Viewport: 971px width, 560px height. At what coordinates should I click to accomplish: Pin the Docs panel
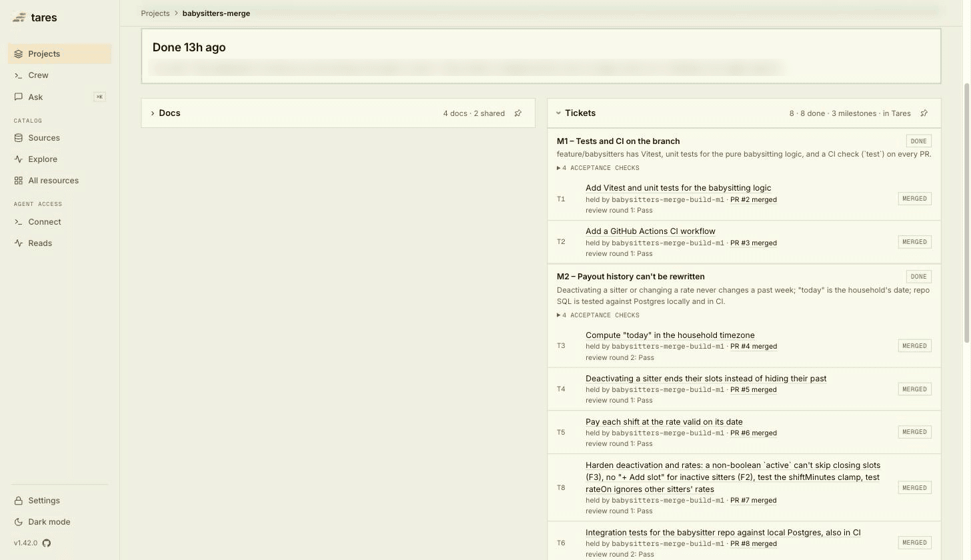pyautogui.click(x=518, y=113)
